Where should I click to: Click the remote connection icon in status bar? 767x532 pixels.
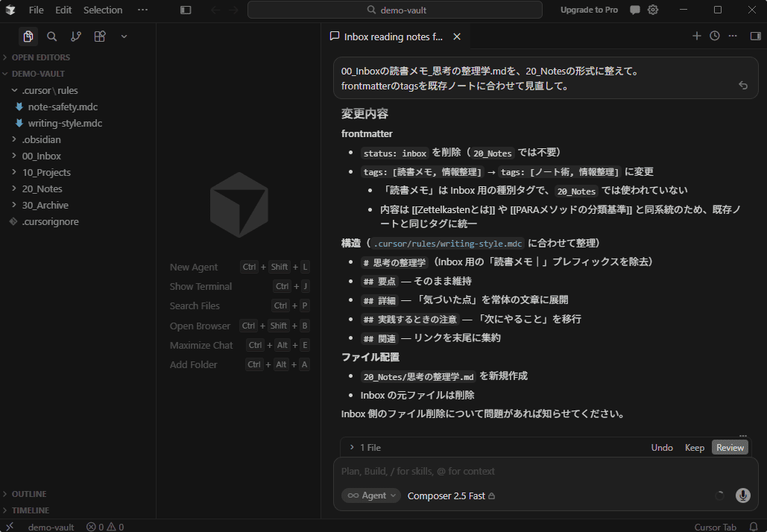10,526
